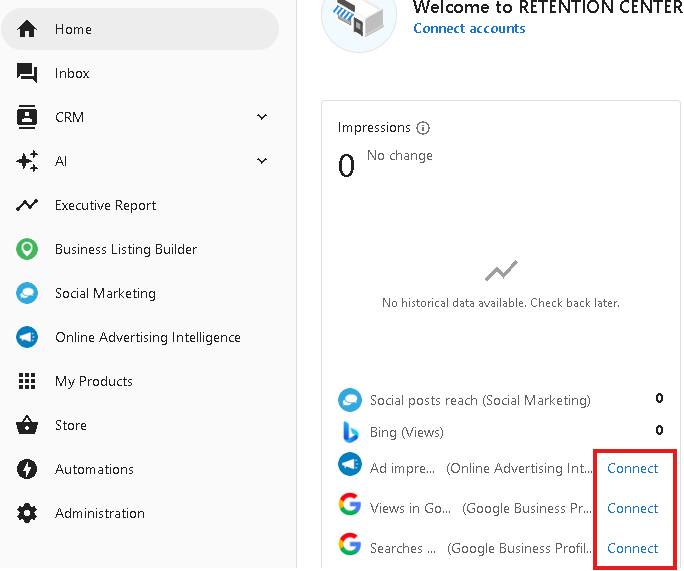The width and height of the screenshot is (684, 571).
Task: Expand the CRM menu chevron
Action: click(x=262, y=117)
